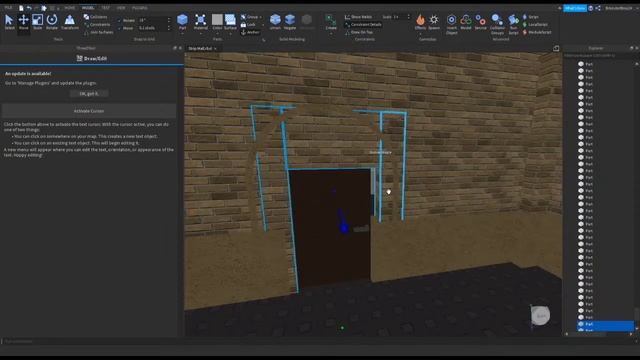Choose the Select tool in the ribbon
Screen dimensions: 640x360
point(9,22)
